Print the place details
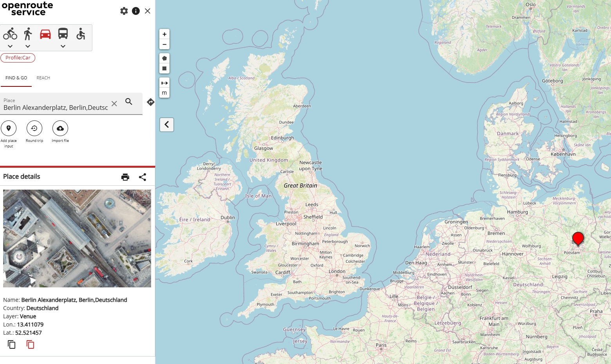This screenshot has width=611, height=364. point(125,177)
